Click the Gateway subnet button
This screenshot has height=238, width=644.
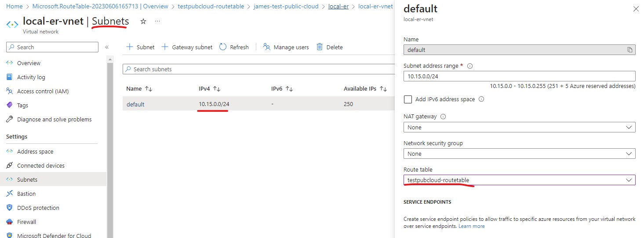click(187, 47)
